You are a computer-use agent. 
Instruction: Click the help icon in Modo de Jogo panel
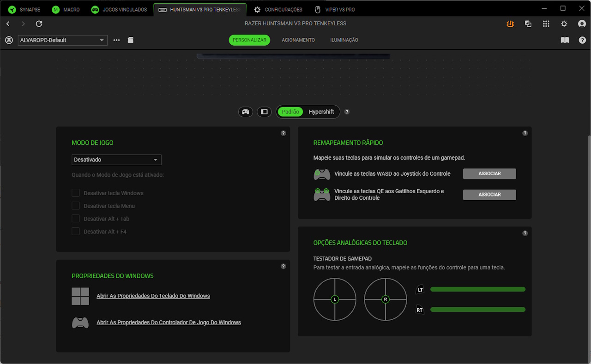(x=283, y=133)
